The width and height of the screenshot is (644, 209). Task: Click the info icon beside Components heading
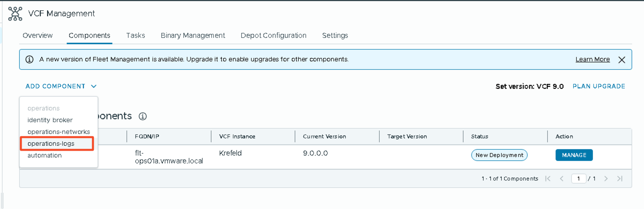(143, 116)
